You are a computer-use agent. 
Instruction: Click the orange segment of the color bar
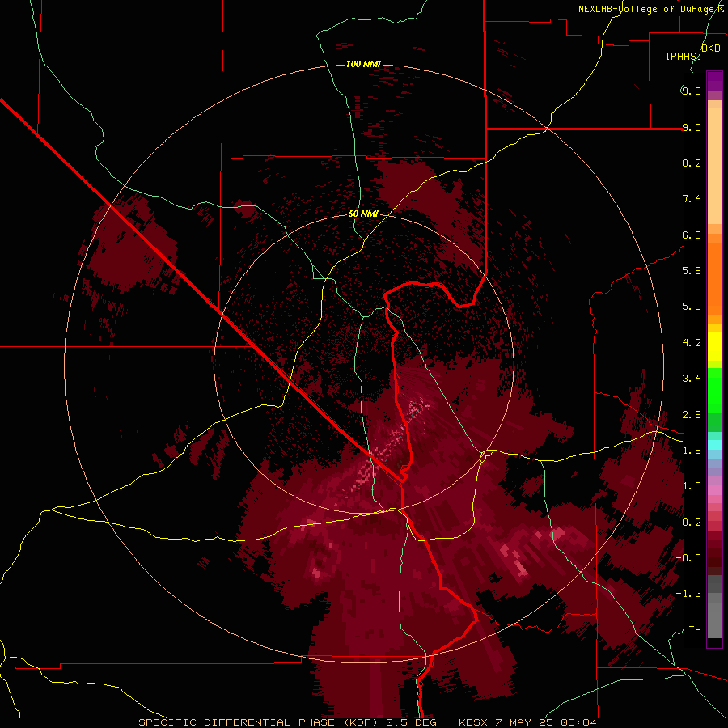(714, 278)
